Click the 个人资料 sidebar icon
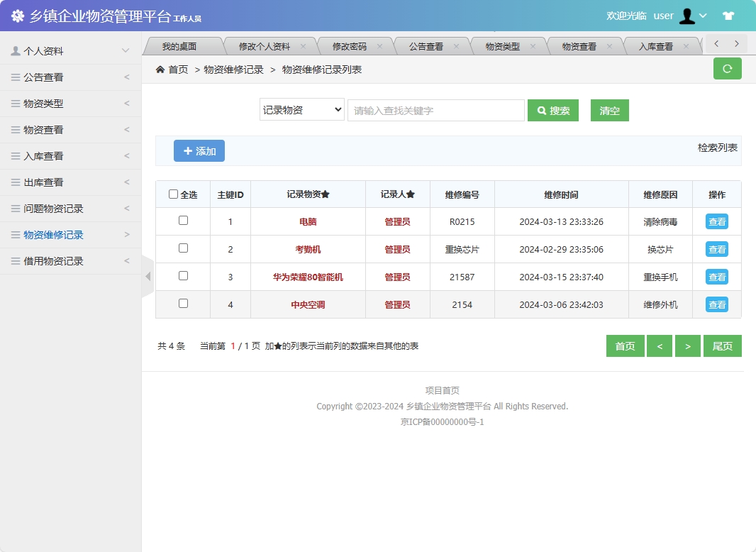 [16, 50]
